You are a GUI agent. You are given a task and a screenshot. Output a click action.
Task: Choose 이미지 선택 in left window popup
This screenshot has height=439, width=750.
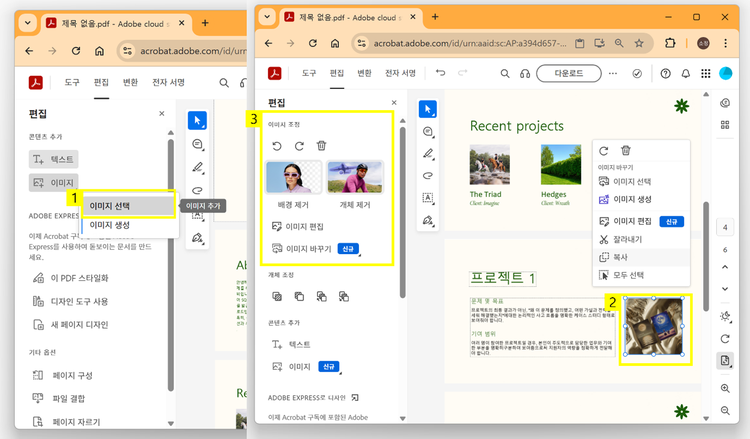point(129,206)
